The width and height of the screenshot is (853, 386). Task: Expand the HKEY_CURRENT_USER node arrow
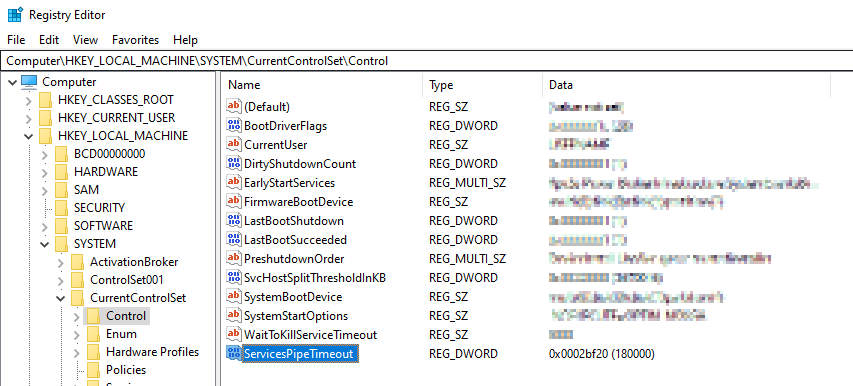[28, 118]
